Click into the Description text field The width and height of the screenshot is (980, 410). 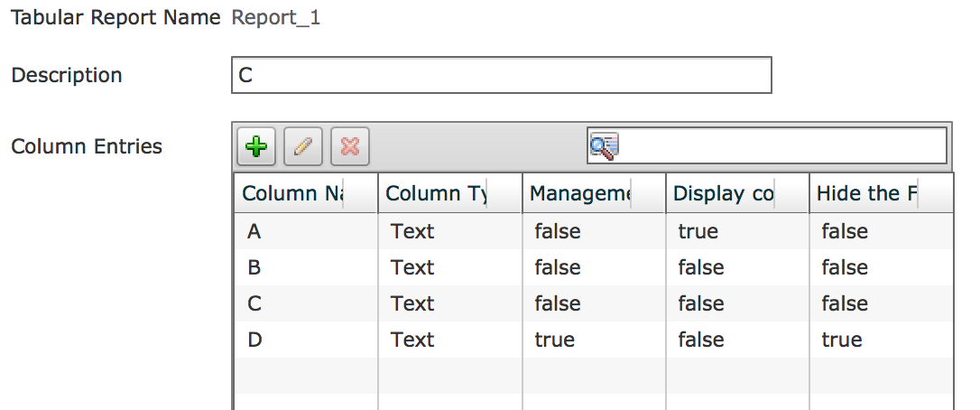tap(501, 75)
